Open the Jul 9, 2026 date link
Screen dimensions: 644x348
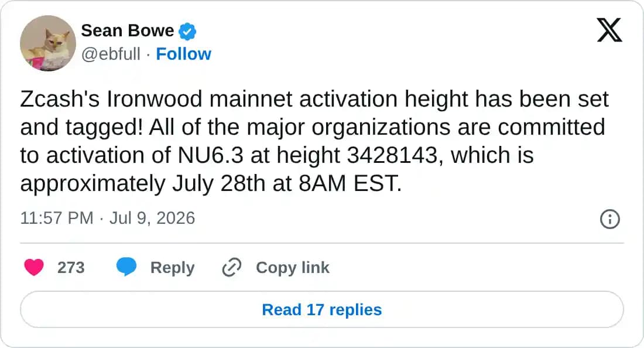tap(152, 218)
